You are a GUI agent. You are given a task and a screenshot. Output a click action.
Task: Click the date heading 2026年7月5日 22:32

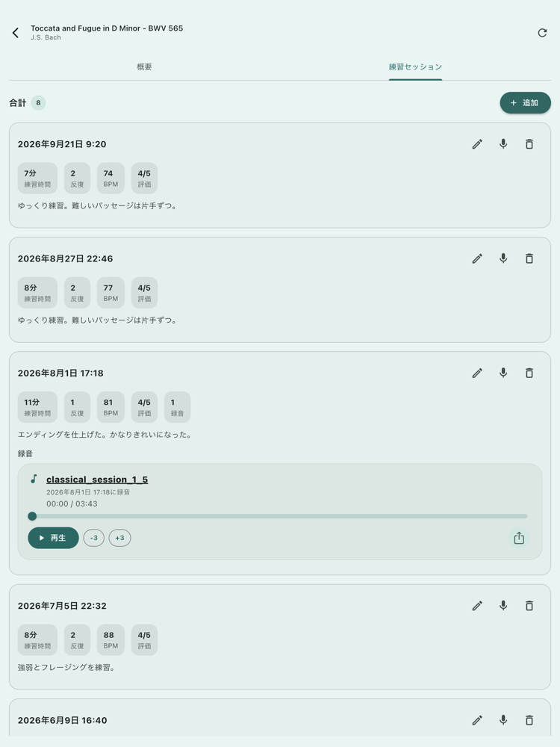62,606
